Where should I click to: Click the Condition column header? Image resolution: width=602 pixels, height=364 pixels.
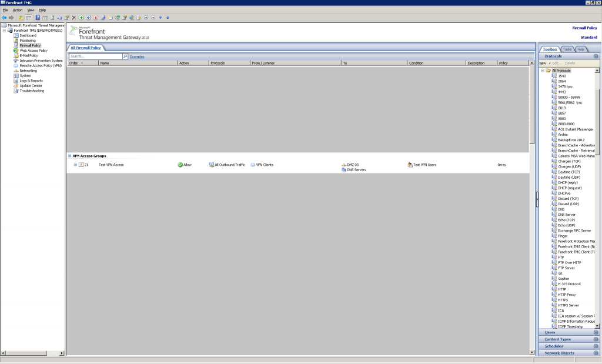(x=437, y=63)
